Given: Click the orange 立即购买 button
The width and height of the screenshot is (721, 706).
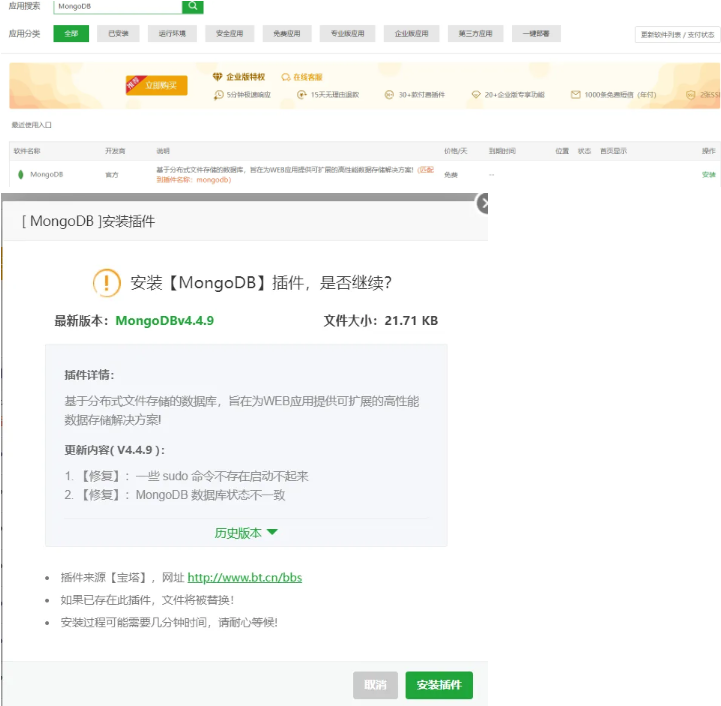Looking at the screenshot, I should [157, 85].
